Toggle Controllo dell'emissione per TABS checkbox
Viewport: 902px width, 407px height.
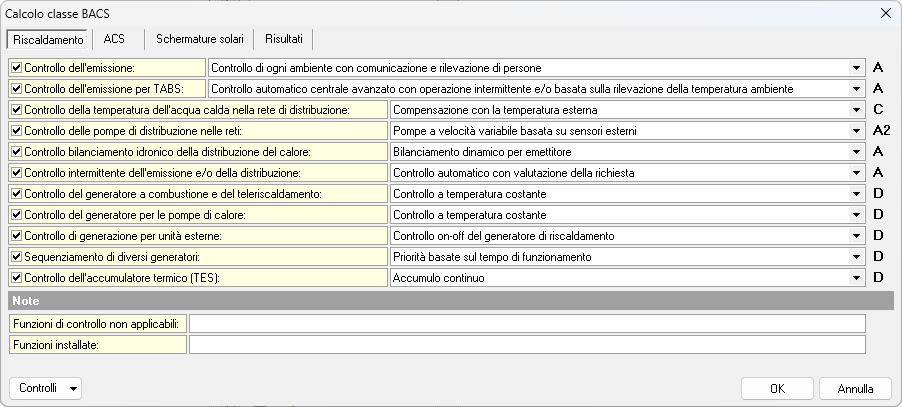16,89
